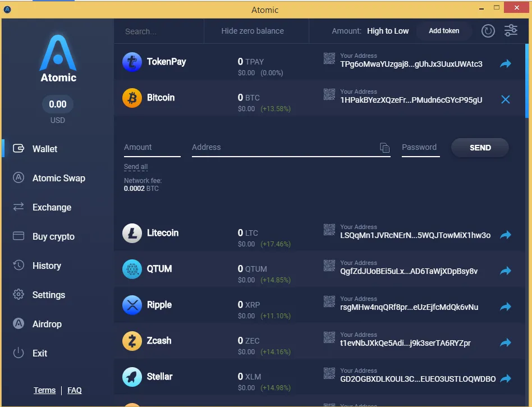Click the Ripple coin icon
The image size is (532, 407).
132,305
